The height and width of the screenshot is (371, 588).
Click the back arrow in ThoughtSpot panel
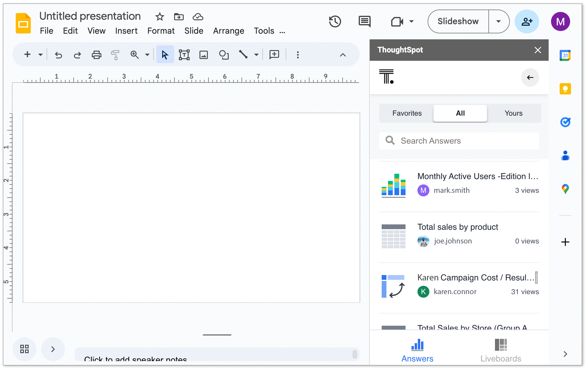coord(530,77)
